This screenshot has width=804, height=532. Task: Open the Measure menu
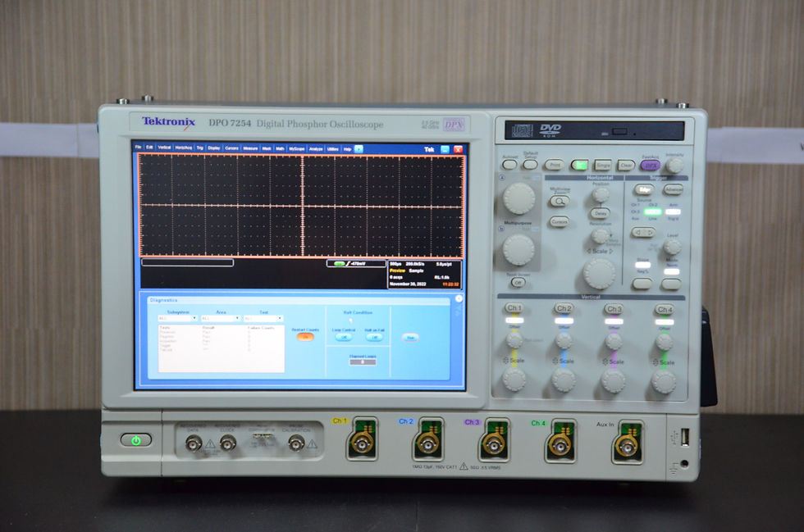250,148
